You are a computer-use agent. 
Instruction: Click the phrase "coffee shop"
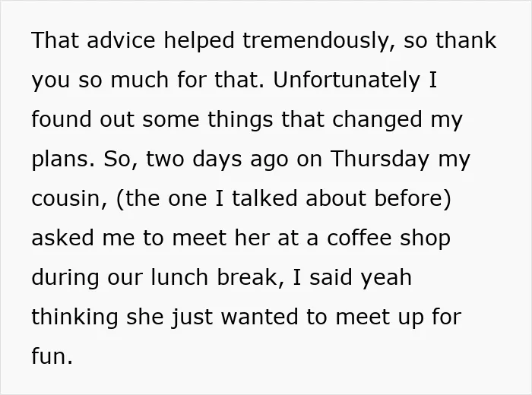389,237
